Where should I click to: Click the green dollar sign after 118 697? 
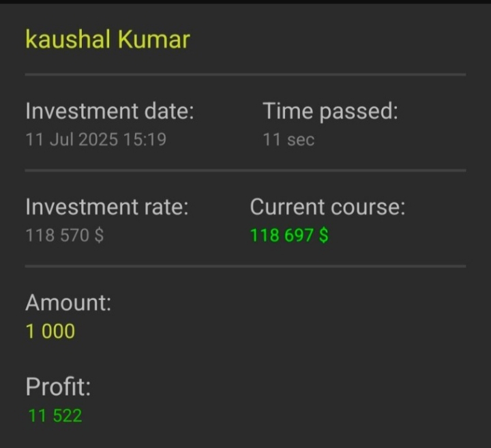tap(323, 236)
